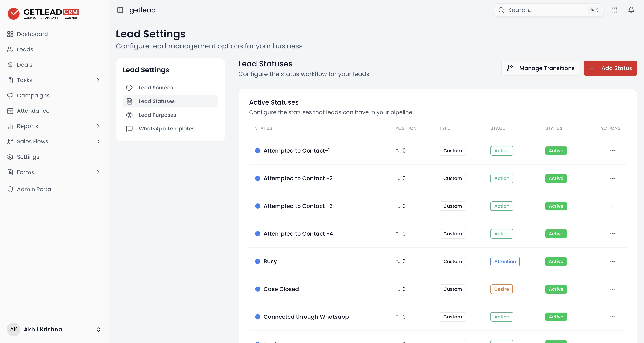Click the POSITION column header
644x343 pixels.
click(406, 128)
